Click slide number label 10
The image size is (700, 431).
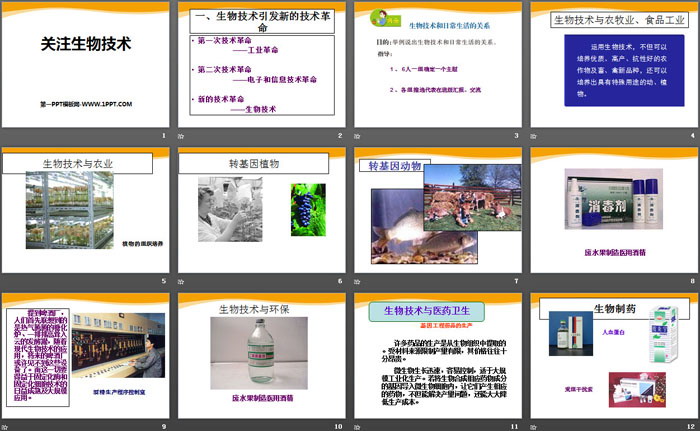338,427
